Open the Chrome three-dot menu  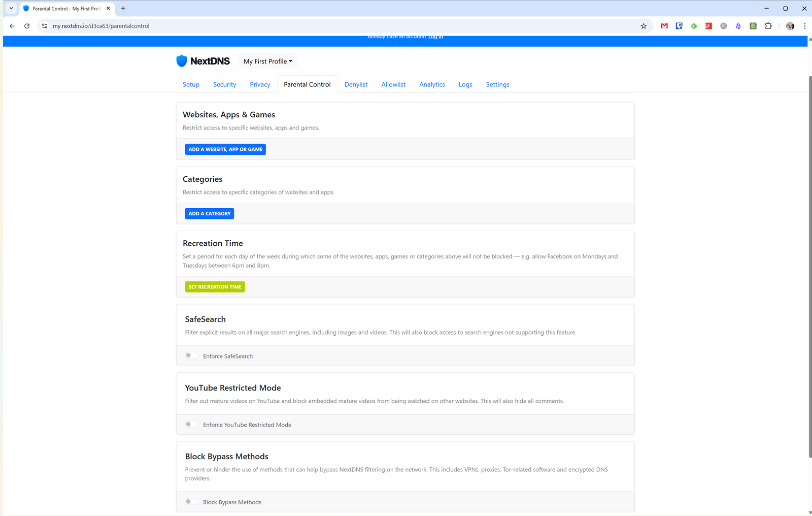pos(804,26)
